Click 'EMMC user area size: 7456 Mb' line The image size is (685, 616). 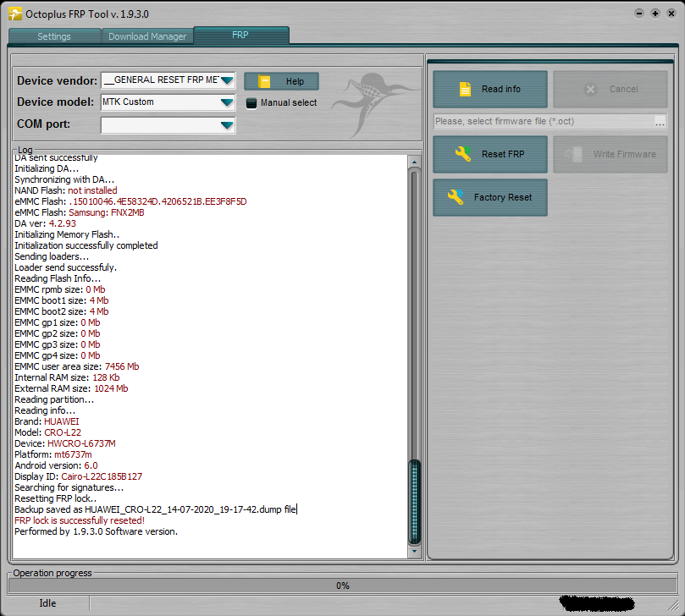click(x=77, y=366)
